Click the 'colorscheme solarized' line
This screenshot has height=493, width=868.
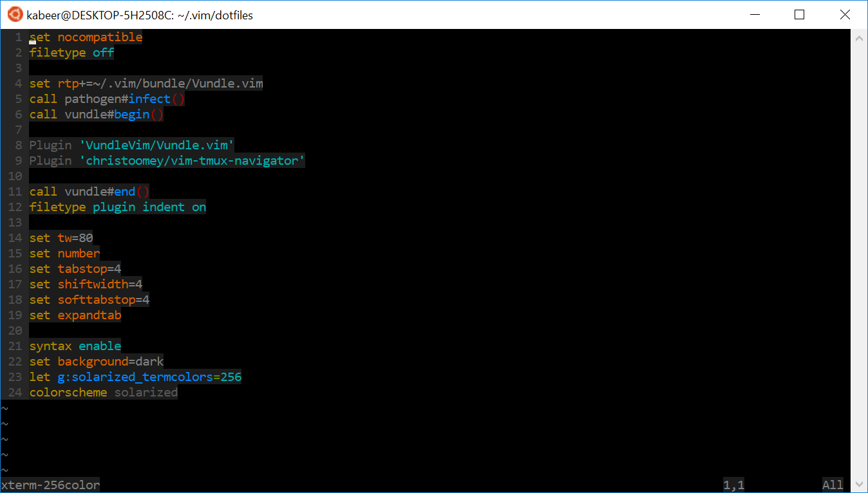click(x=104, y=393)
